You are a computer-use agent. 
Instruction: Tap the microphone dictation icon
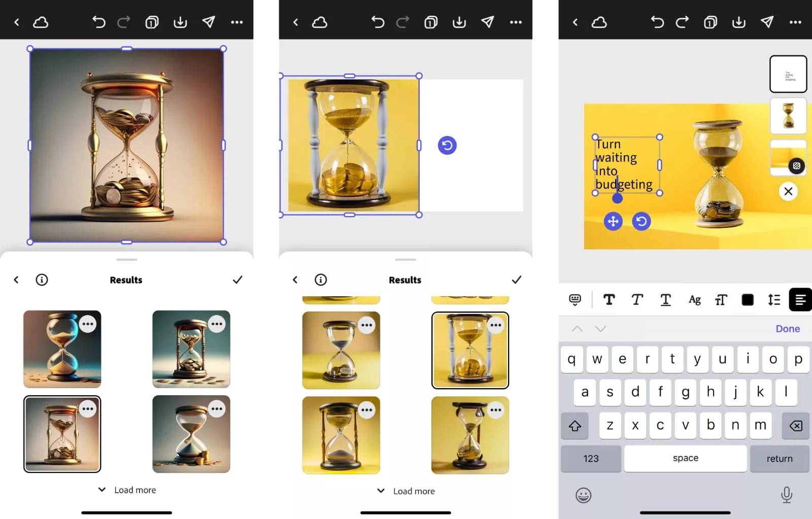tap(787, 495)
